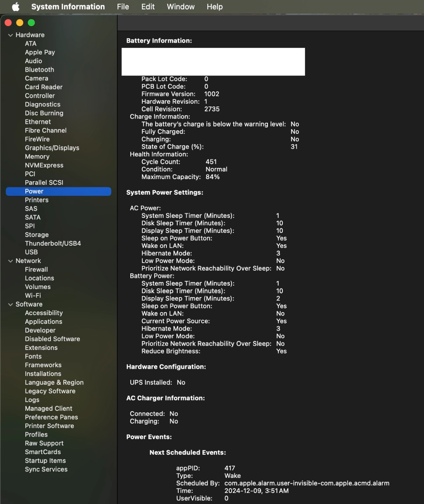This screenshot has width=424, height=504.
Task: Select Startup Items in the sidebar
Action: tap(45, 461)
